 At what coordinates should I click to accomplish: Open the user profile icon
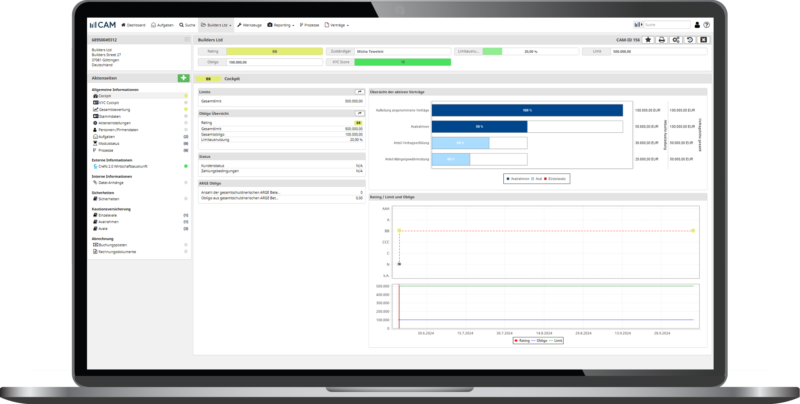[x=697, y=24]
